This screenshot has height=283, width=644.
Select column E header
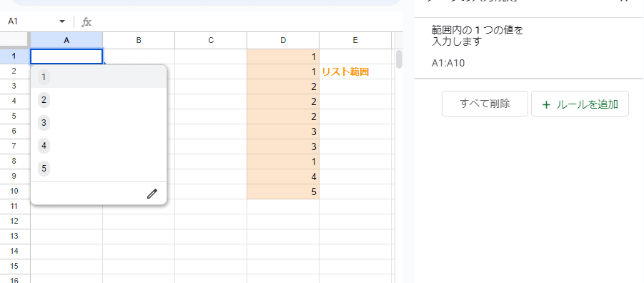tap(355, 40)
